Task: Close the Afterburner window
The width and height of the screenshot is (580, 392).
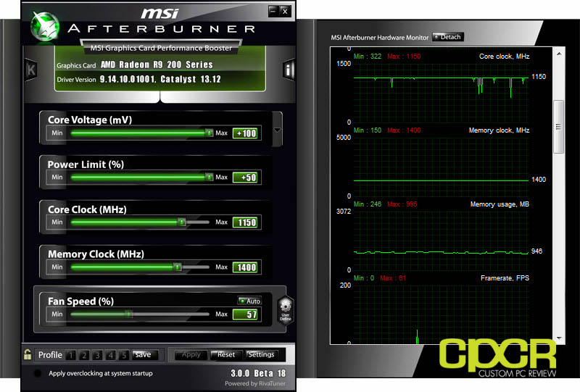Action: 285,11
